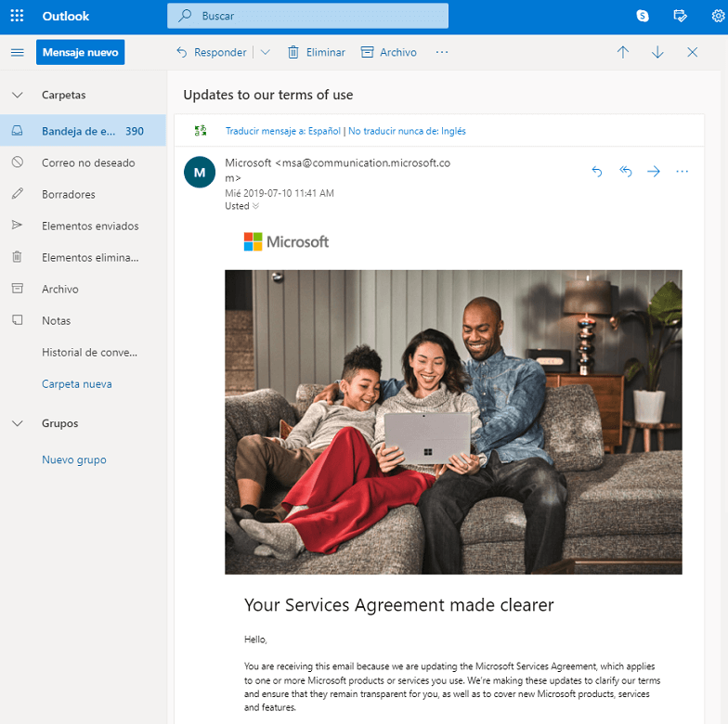Open the Borradores folder

click(x=83, y=194)
